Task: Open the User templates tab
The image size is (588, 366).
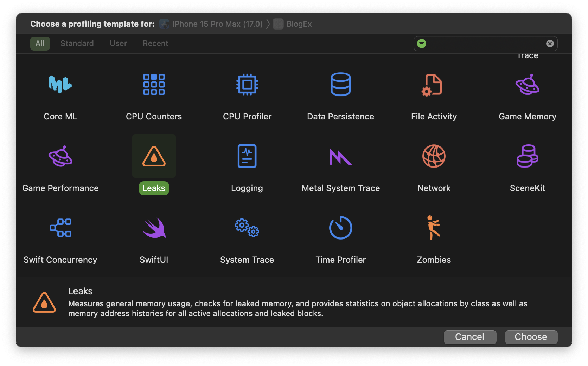Action: pyautogui.click(x=119, y=44)
